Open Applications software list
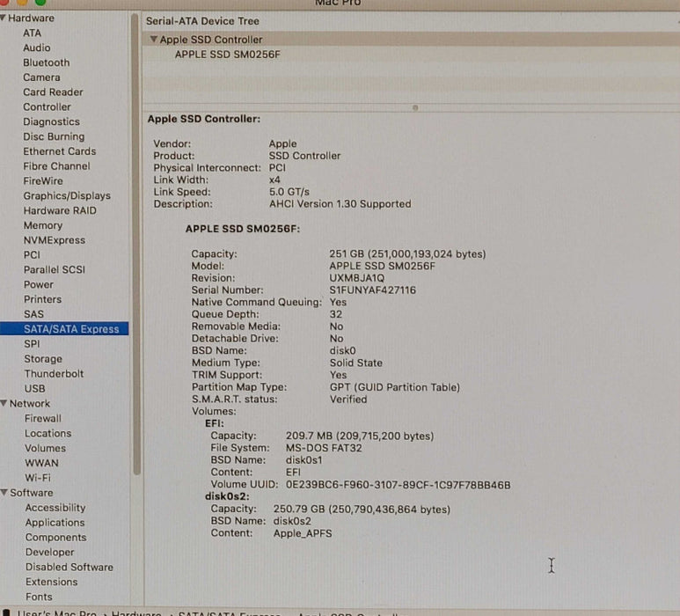 point(55,523)
